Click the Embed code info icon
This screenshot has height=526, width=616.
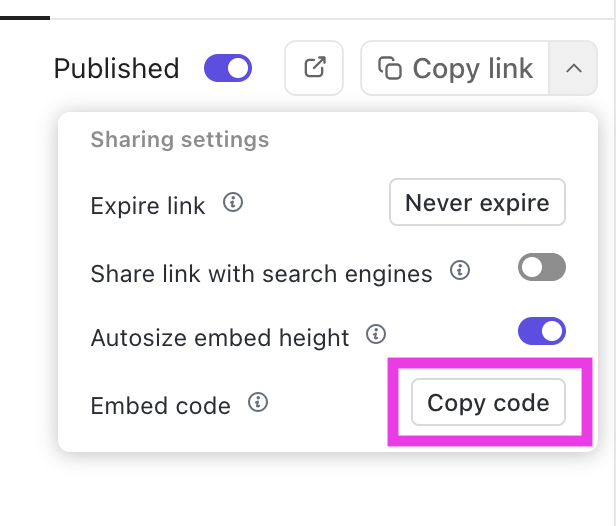[x=258, y=403]
